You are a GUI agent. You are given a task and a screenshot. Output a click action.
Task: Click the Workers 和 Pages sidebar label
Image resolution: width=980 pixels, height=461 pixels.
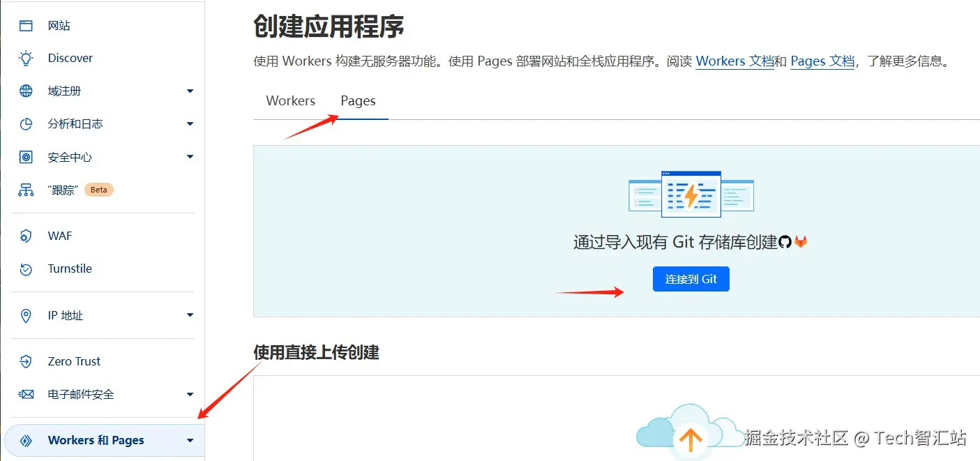(96, 441)
